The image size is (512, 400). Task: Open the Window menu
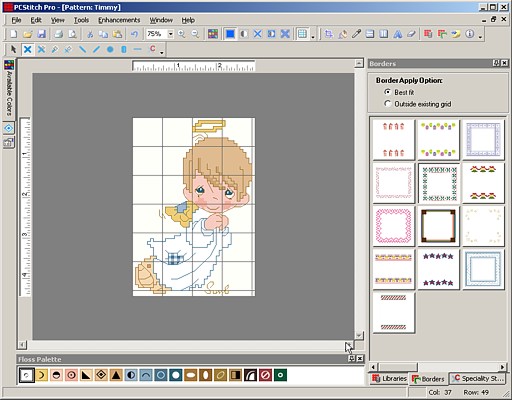click(161, 20)
